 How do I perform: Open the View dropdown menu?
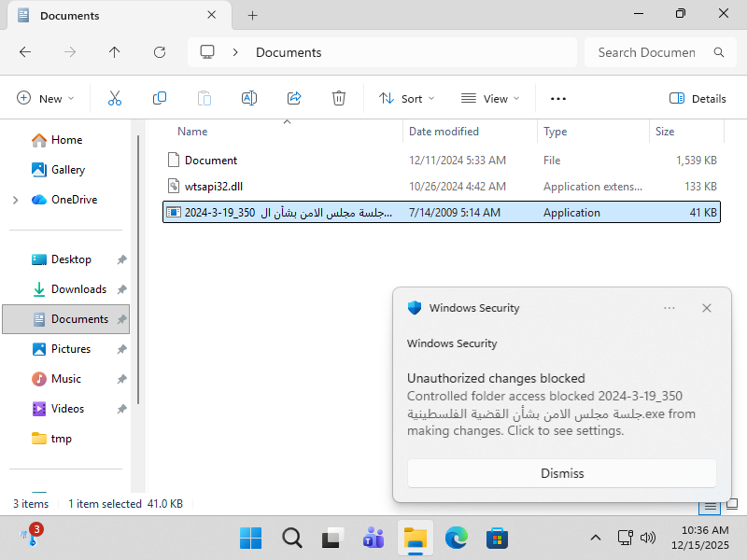pyautogui.click(x=489, y=99)
